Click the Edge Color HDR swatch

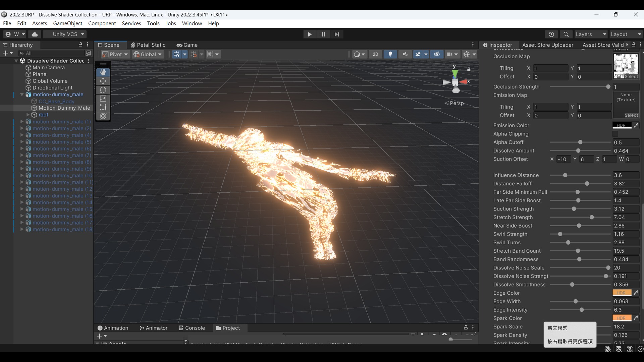click(x=622, y=293)
